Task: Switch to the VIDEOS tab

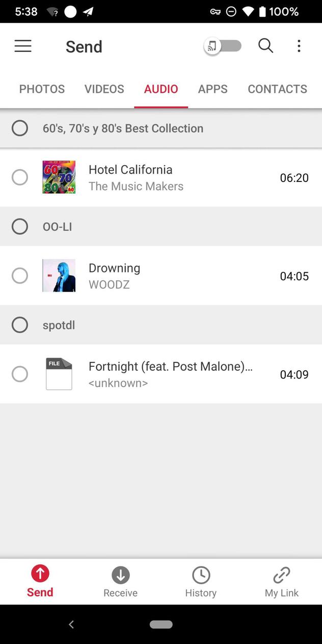Action: (x=104, y=89)
